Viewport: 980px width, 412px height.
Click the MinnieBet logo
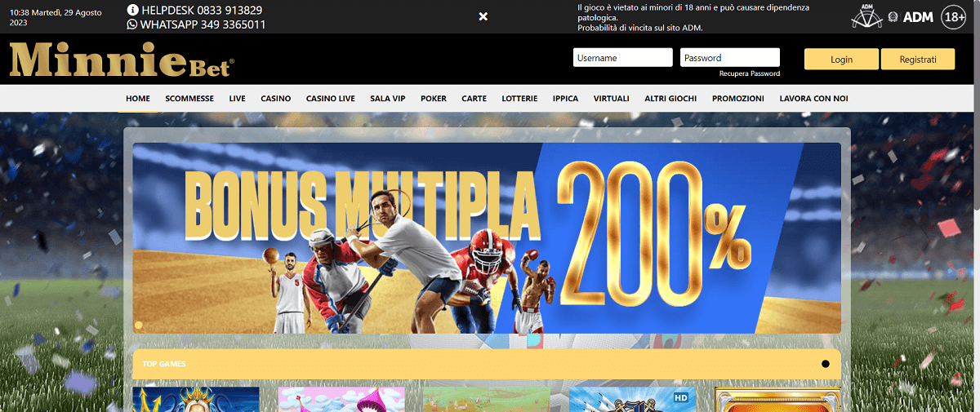(122, 60)
